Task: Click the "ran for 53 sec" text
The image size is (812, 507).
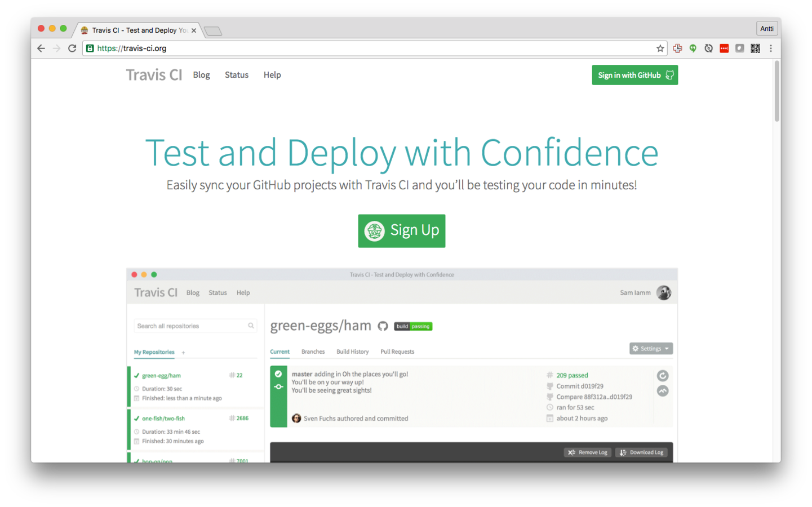Action: 575,407
